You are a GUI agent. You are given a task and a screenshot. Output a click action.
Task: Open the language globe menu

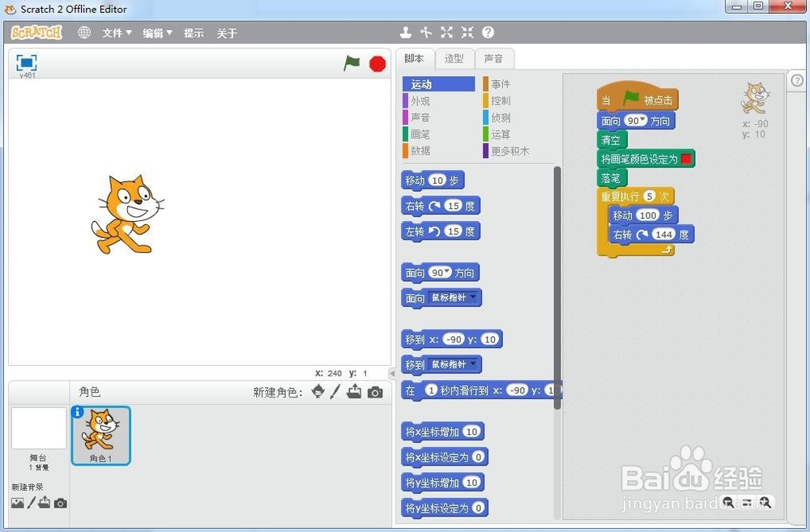(x=84, y=32)
